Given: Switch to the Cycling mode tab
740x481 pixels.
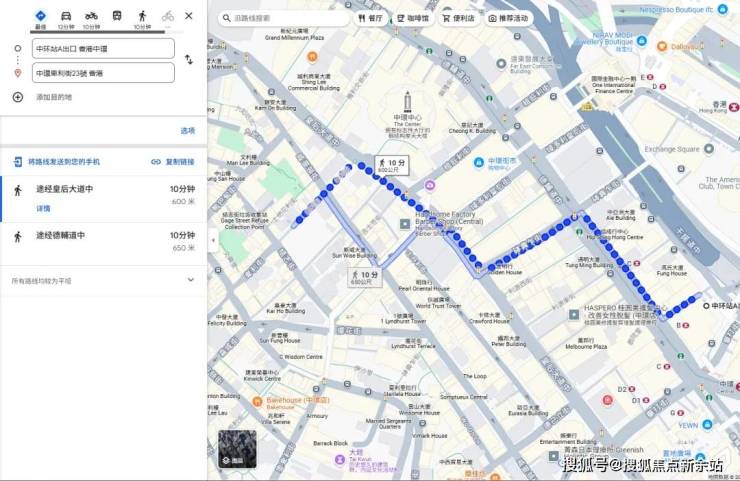Looking at the screenshot, I should coord(168,16).
